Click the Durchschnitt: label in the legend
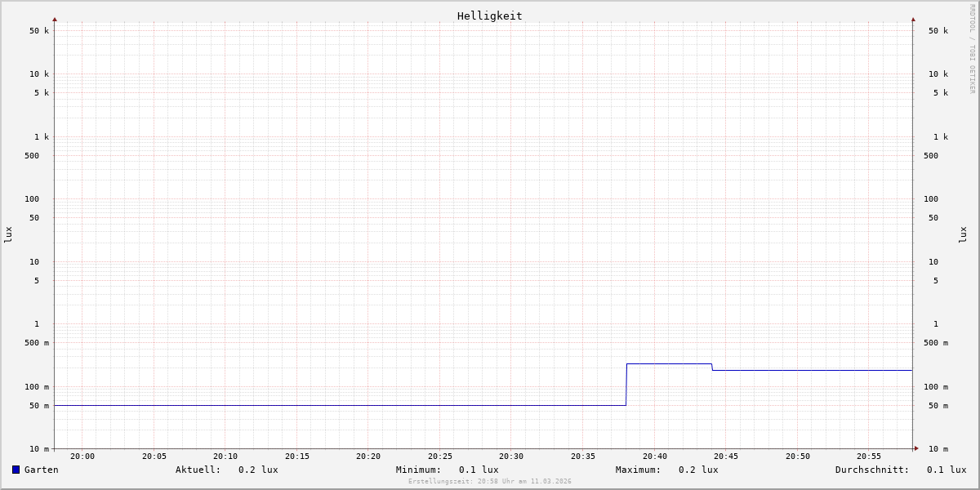Screen dimensions: 980x490 872,470
